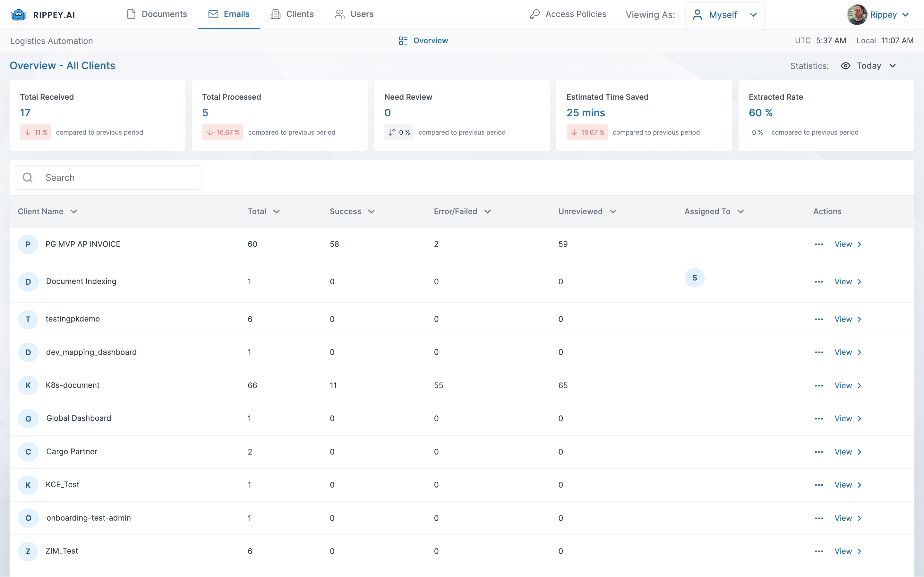
Task: Open three-dots menu for K8s-document row
Action: pyautogui.click(x=819, y=385)
